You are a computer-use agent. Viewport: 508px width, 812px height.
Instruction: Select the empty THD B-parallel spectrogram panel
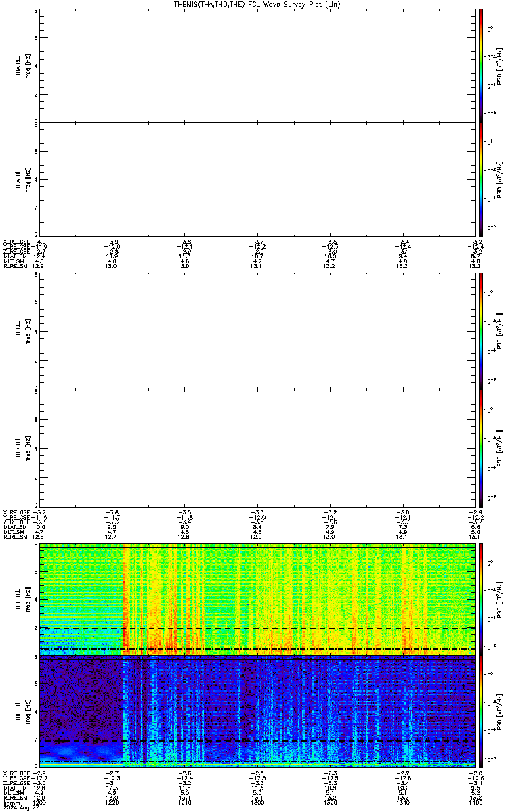point(257,447)
